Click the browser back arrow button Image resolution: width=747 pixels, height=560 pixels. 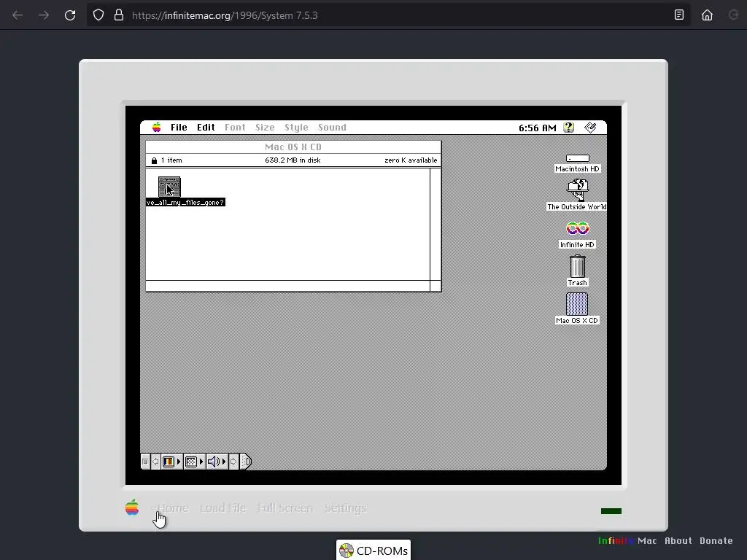(18, 15)
